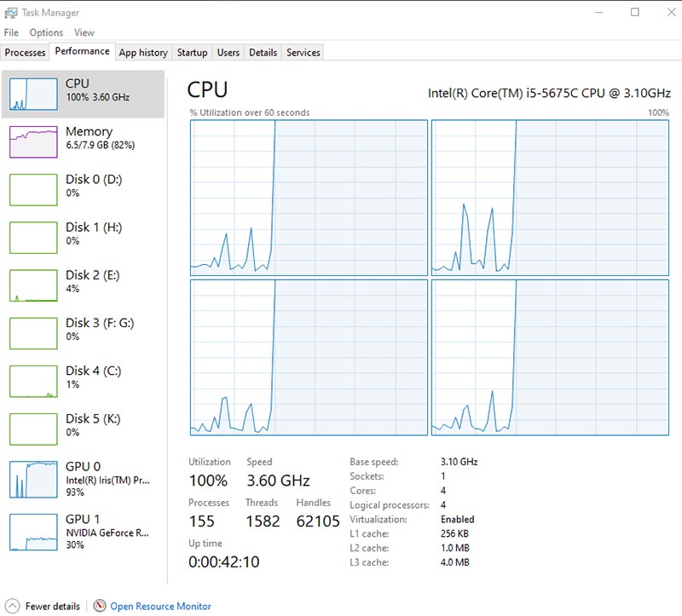The image size is (682, 616).
Task: Click the Open Resource Monitor link
Action: coord(160,606)
